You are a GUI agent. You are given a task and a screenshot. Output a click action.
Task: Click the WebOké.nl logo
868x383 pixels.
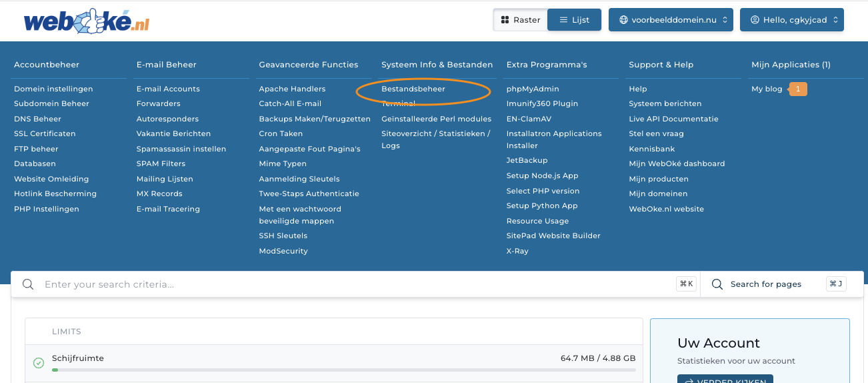[87, 21]
